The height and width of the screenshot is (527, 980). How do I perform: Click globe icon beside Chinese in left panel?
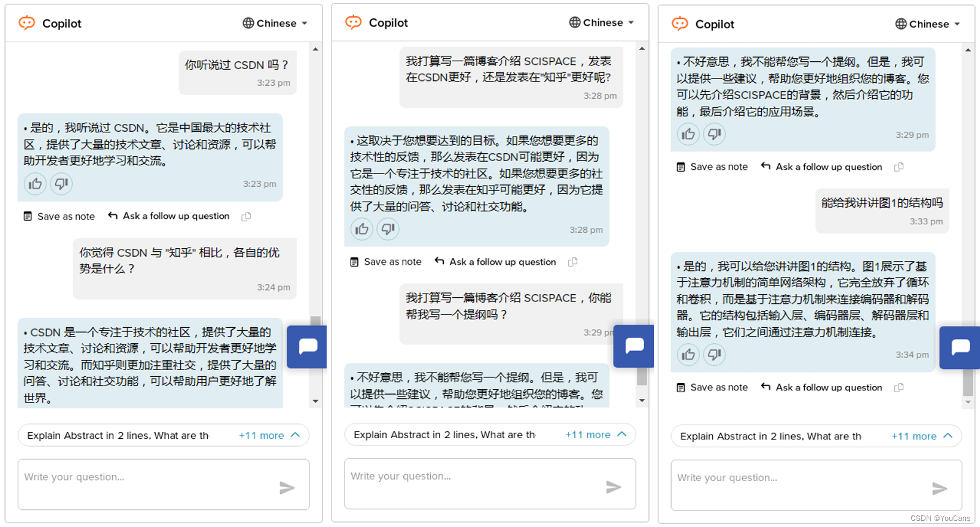click(x=248, y=23)
